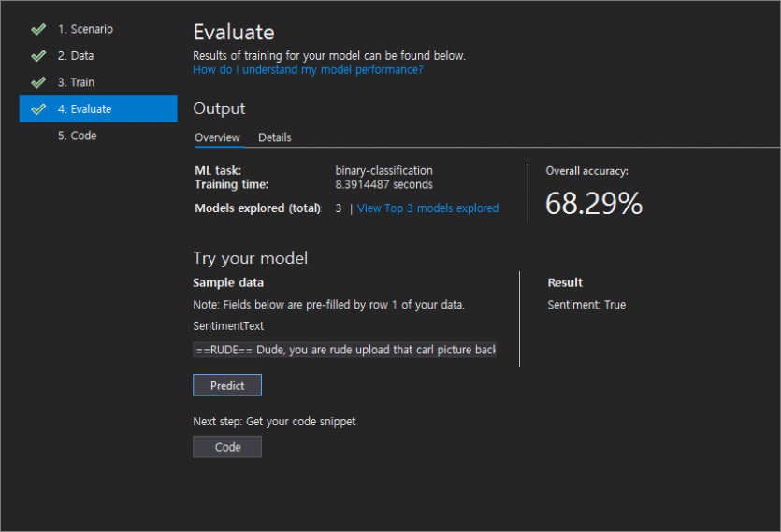Click the Evaluate page heading
Viewport: 781px width, 532px height.
click(x=234, y=33)
